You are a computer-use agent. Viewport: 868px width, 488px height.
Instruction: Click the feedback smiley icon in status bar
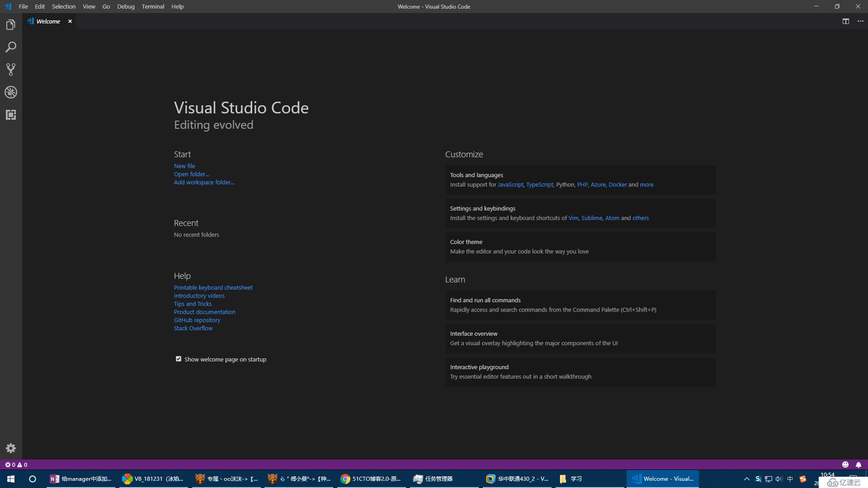pyautogui.click(x=845, y=465)
